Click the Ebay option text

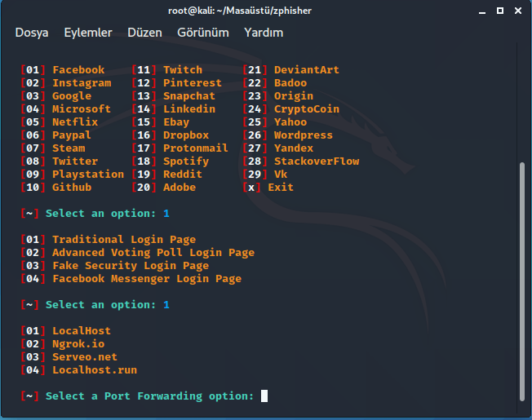coord(176,122)
